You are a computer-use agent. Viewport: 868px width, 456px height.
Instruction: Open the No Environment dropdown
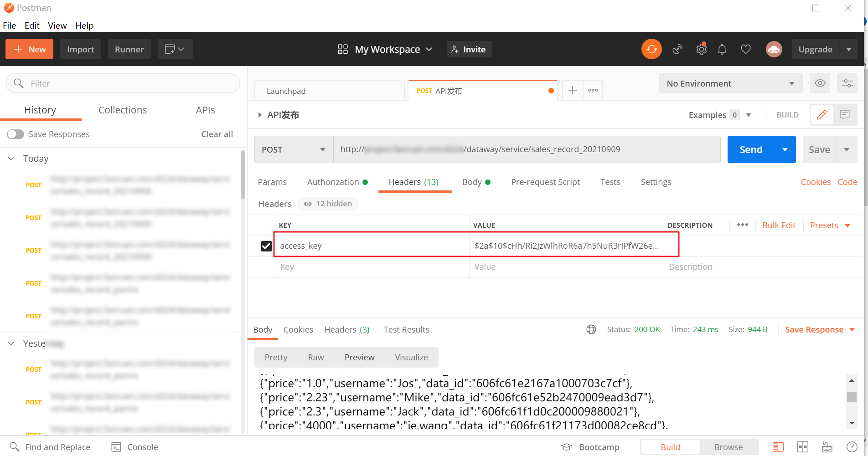tap(730, 83)
